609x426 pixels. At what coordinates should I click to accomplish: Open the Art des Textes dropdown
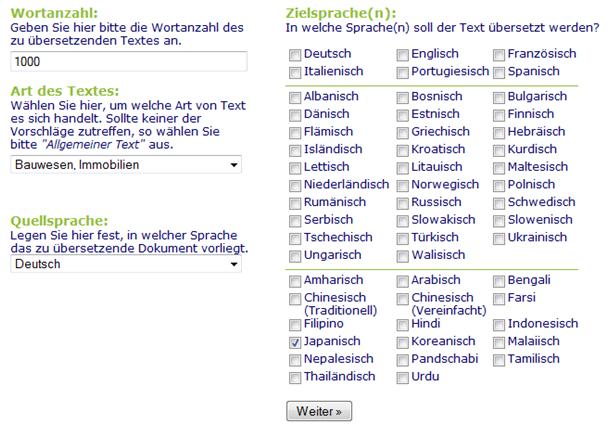coord(126,165)
